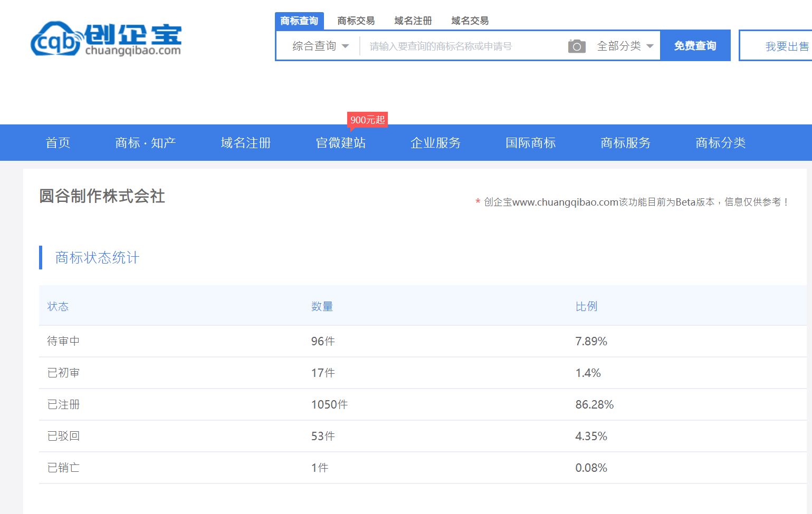
Task: Click the 免费查询 search button
Action: point(695,46)
